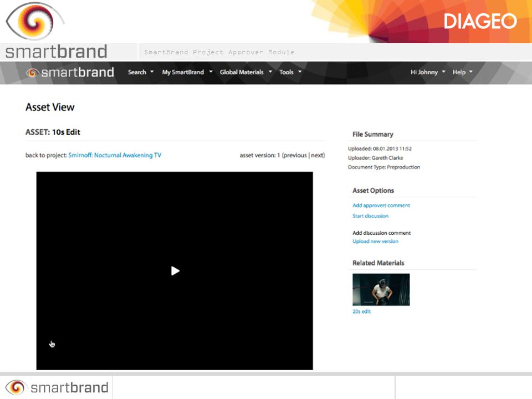532x399 pixels.
Task: Click Upload new version link
Action: click(375, 241)
